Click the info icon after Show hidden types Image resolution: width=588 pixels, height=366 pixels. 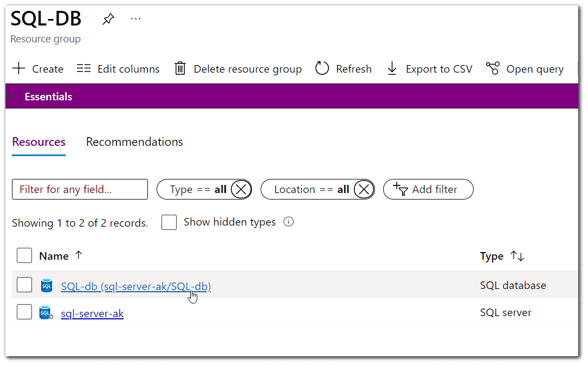pos(288,222)
